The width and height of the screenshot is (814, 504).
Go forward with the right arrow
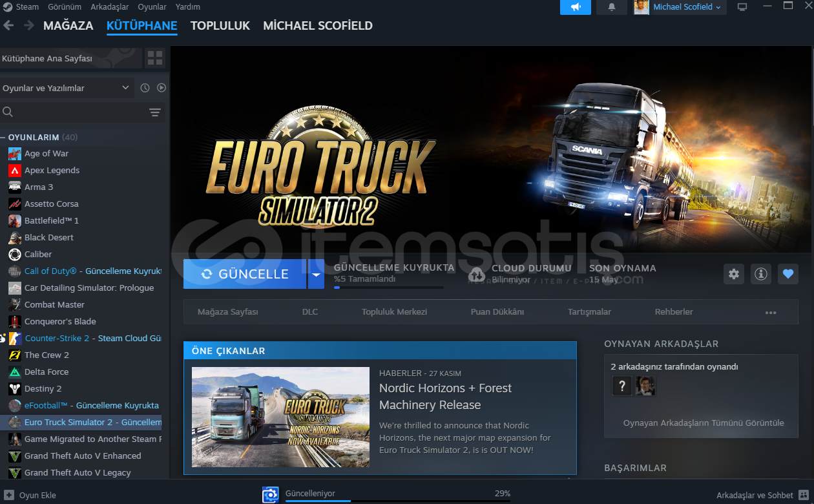29,25
